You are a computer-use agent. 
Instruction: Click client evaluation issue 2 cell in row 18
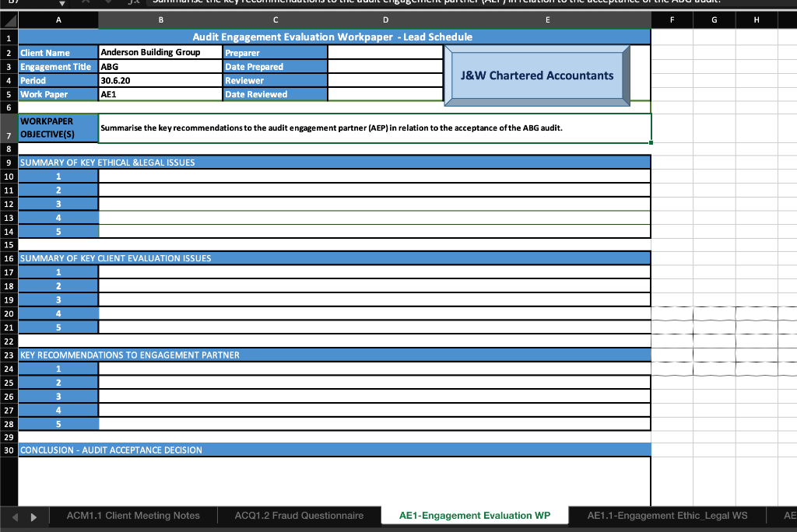pyautogui.click(x=374, y=286)
